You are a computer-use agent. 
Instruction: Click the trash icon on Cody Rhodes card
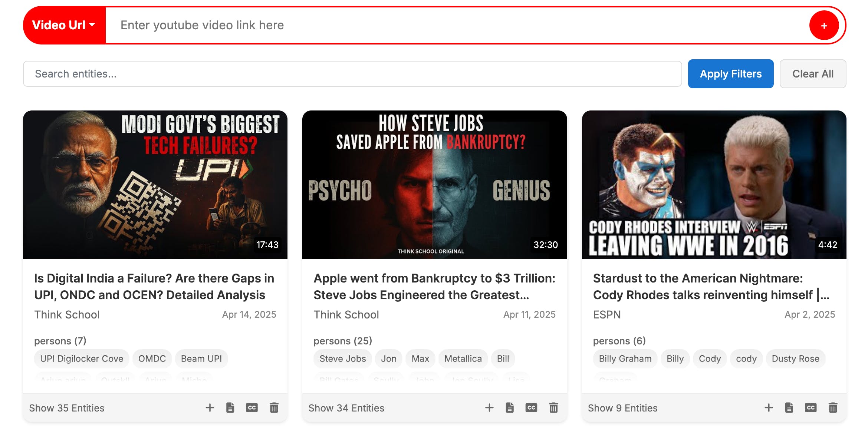point(833,408)
